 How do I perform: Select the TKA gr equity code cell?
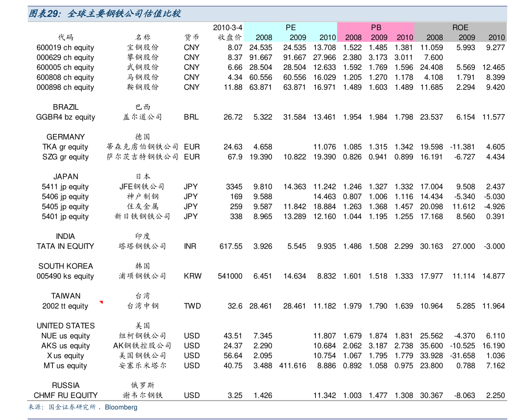65,147
